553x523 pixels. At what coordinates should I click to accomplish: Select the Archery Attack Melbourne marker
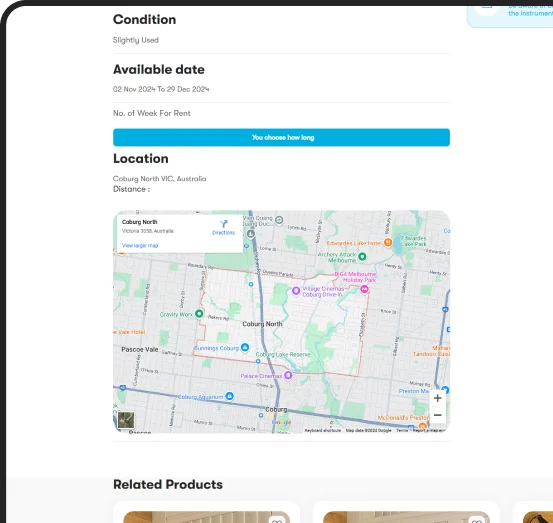(362, 256)
